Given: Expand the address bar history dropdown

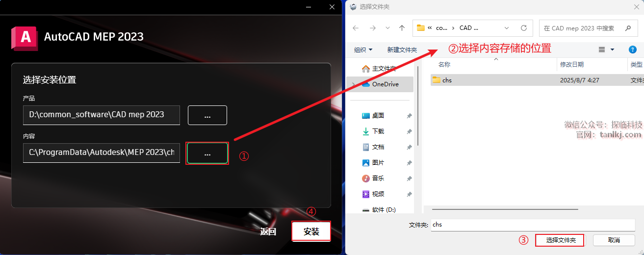Looking at the screenshot, I should tap(507, 28).
